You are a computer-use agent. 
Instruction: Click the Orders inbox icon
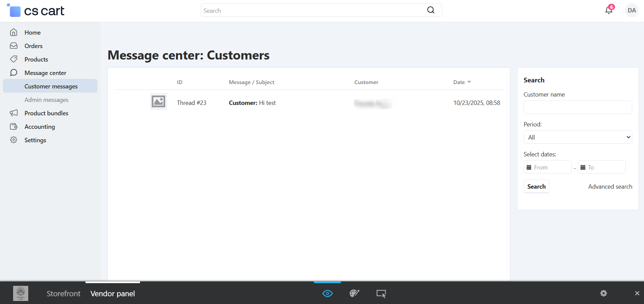point(14,46)
